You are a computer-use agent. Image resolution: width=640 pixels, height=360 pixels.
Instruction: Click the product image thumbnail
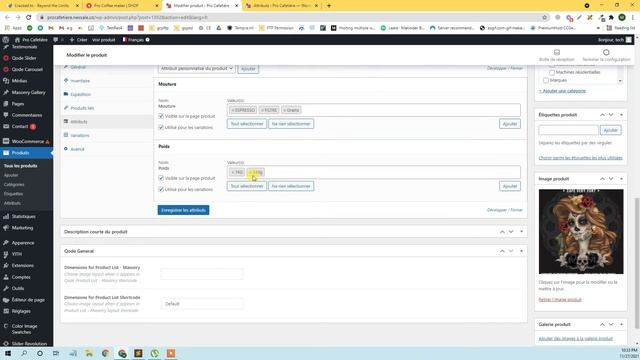tap(581, 231)
